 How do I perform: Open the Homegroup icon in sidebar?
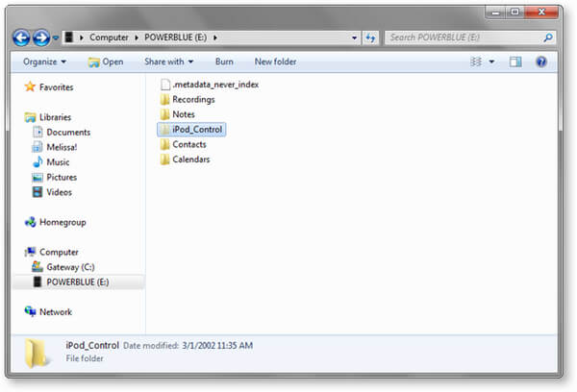(x=31, y=222)
